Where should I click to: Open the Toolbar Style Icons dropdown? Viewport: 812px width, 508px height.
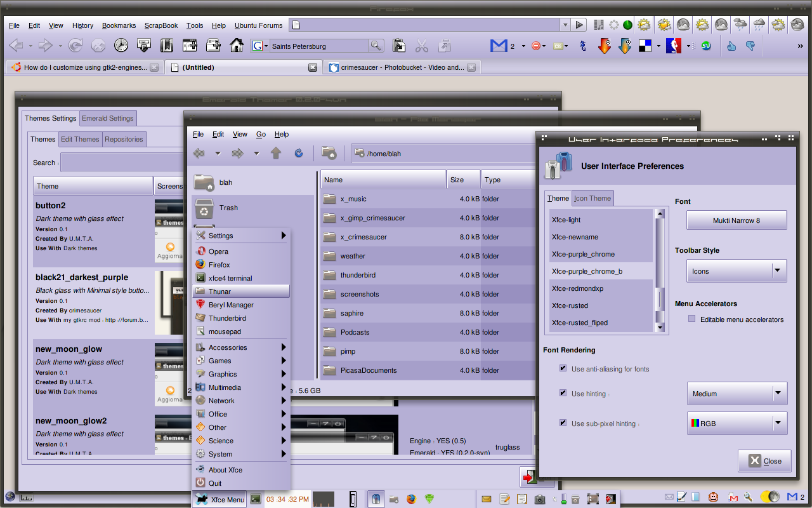[737, 271]
